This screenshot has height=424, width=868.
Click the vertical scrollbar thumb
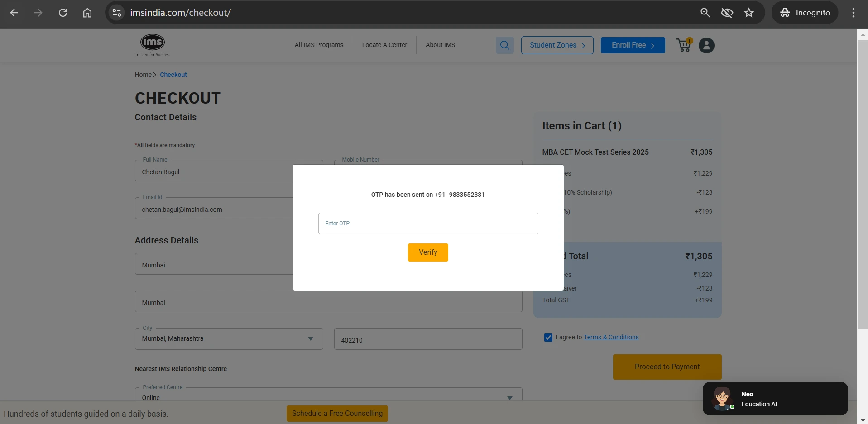click(863, 185)
